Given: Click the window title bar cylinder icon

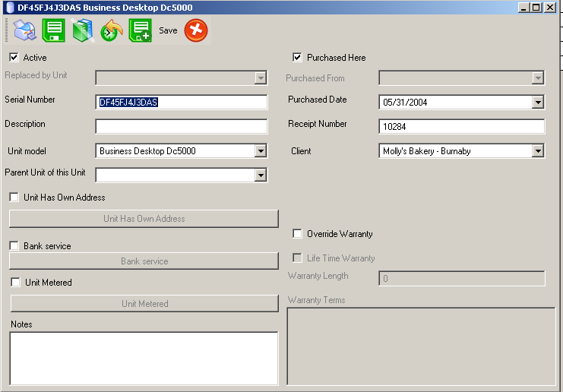Looking at the screenshot, I should pyautogui.click(x=10, y=8).
